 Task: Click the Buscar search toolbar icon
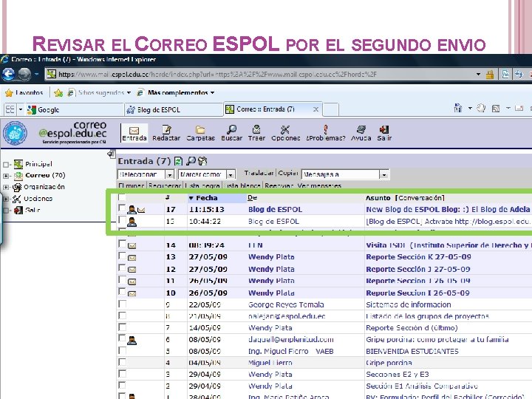pos(232,133)
